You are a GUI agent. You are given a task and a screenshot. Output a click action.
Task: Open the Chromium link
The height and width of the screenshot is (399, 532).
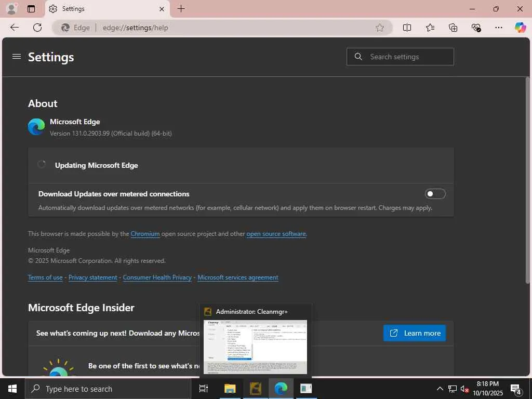pyautogui.click(x=145, y=234)
